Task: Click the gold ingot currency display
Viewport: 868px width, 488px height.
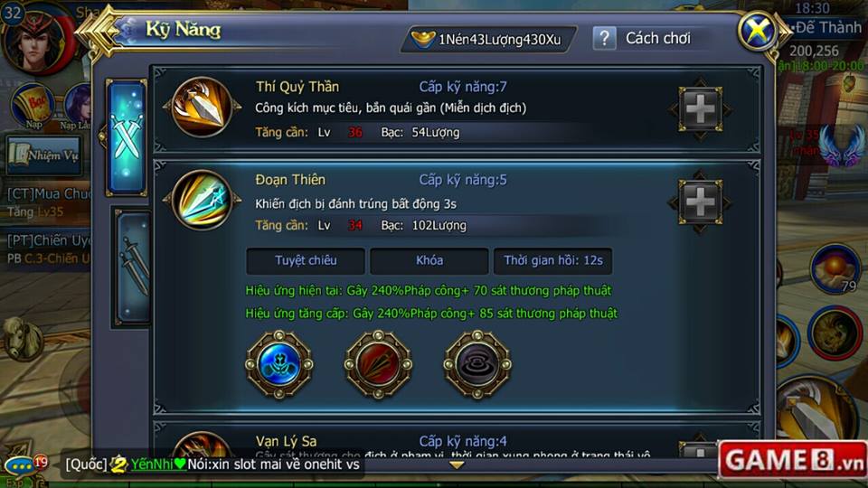Action: pos(488,39)
